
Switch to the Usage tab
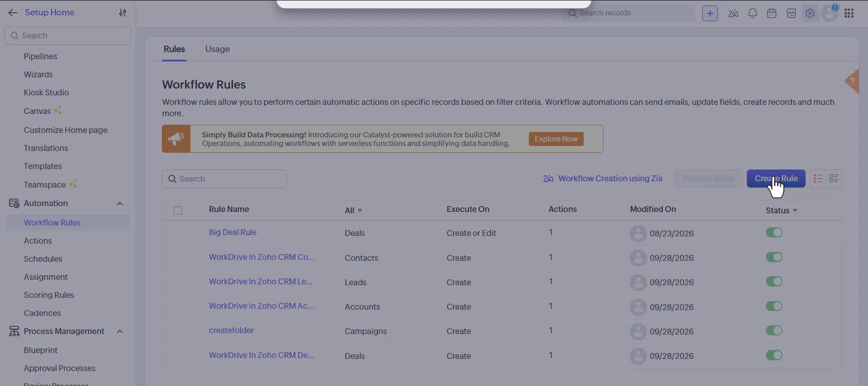tap(217, 49)
